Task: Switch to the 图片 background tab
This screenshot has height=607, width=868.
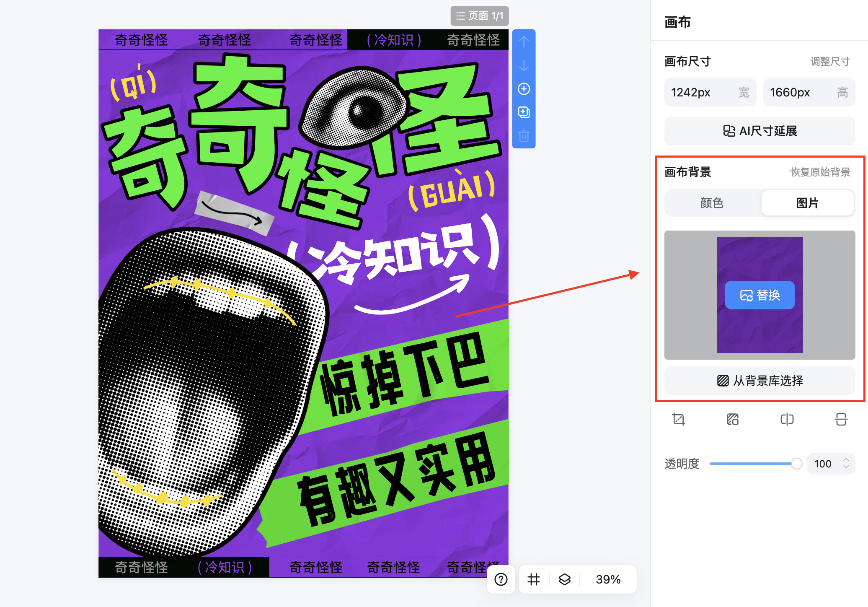Action: pyautogui.click(x=808, y=203)
